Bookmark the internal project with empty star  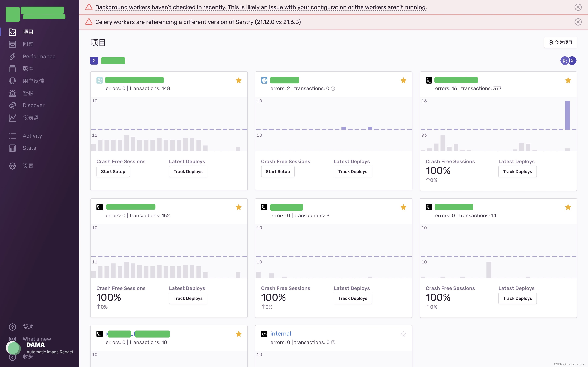(x=403, y=334)
